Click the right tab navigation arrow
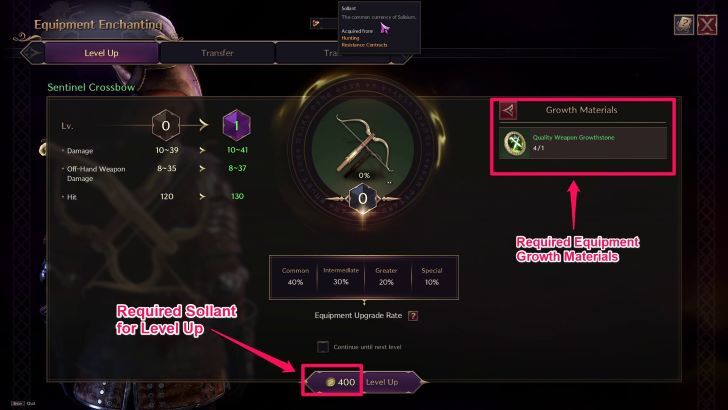This screenshot has width=728, height=410. (x=405, y=58)
